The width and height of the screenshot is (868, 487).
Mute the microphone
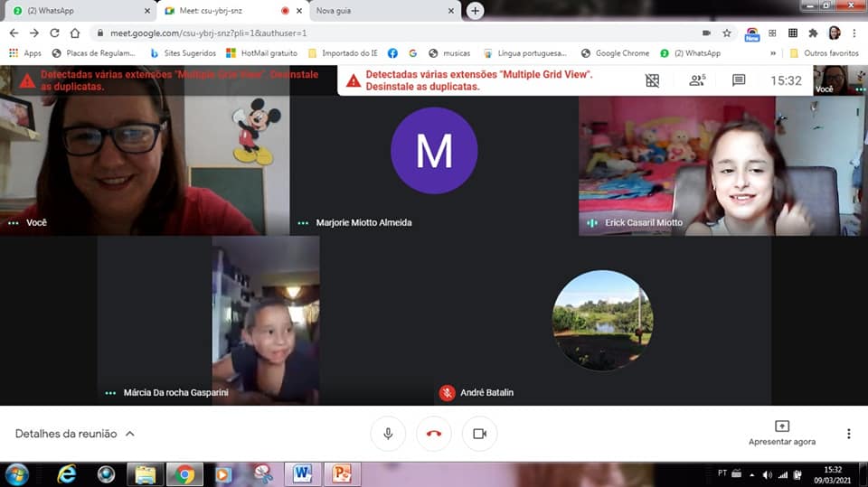click(x=388, y=434)
